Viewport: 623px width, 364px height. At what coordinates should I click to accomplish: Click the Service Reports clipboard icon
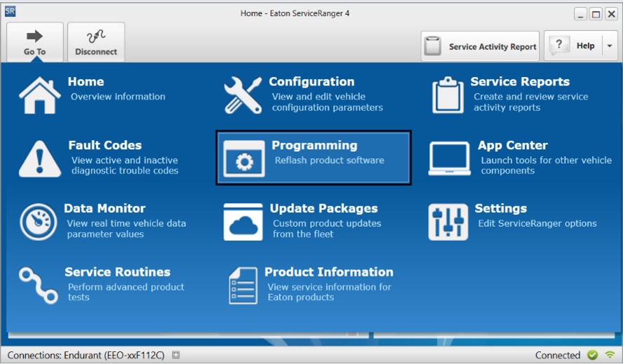coord(448,95)
